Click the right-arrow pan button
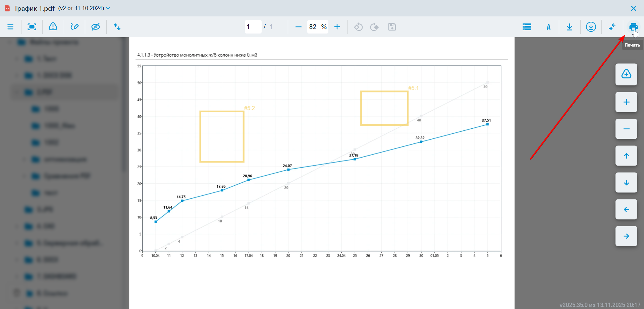This screenshot has width=644, height=309. click(626, 236)
